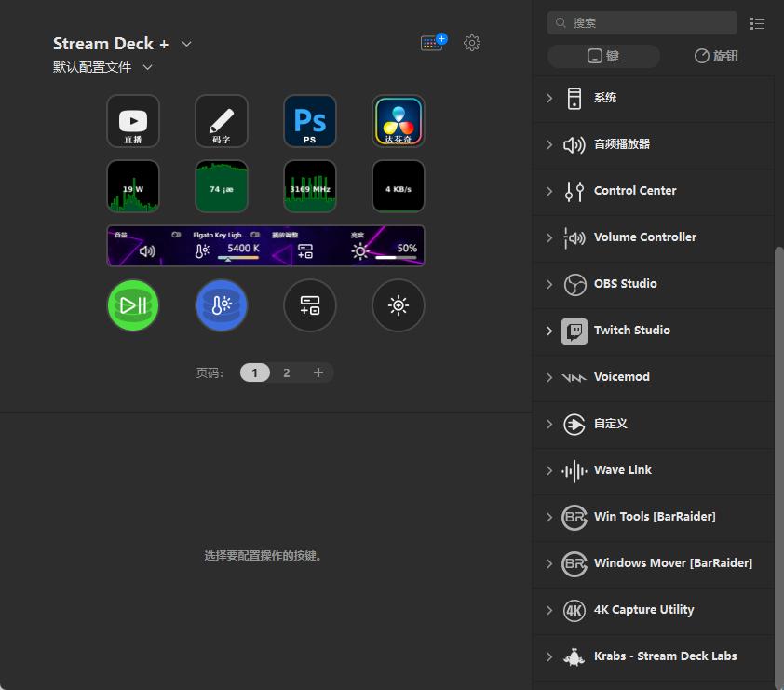Toggle the switch beside Elgato Key Light
The height and width of the screenshot is (690, 784).
(255, 235)
